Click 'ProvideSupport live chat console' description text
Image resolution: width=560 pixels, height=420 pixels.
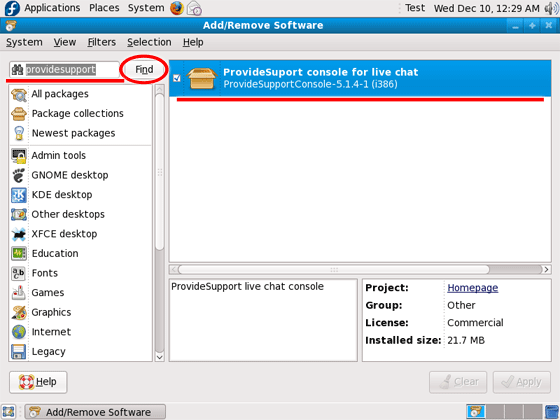click(x=248, y=287)
